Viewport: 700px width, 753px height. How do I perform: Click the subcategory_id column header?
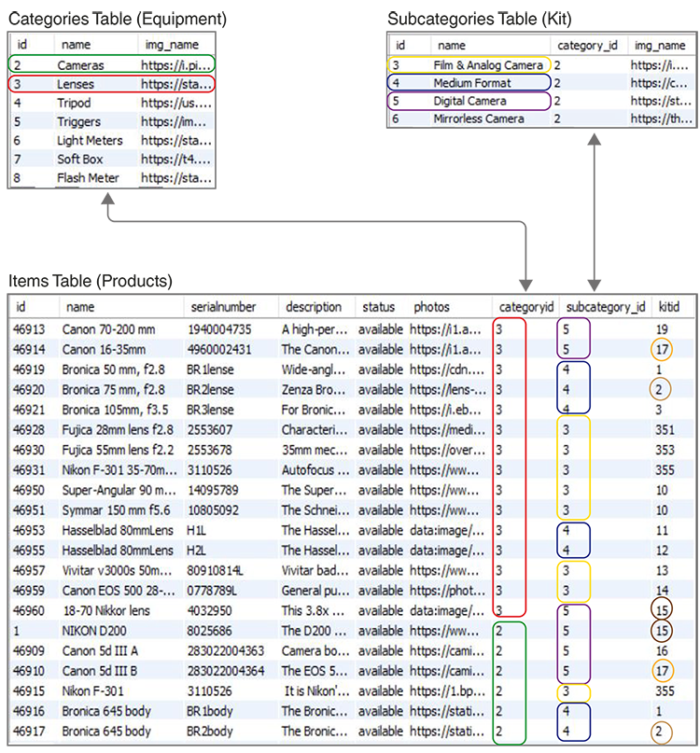[x=606, y=307]
